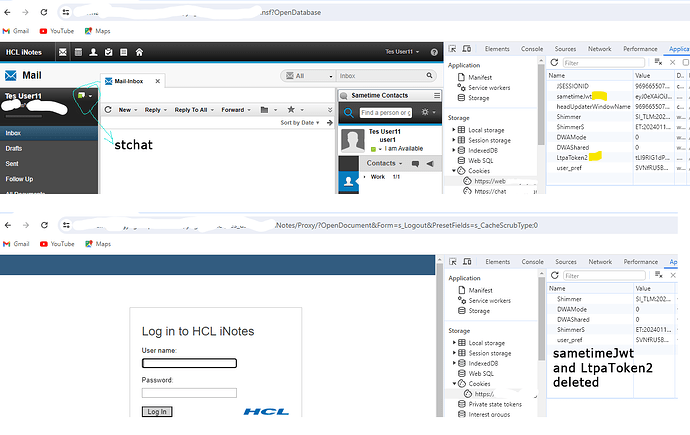The height and width of the screenshot is (435, 690).
Task: Open the Forward dropdown in mail toolbar
Action: point(236,110)
